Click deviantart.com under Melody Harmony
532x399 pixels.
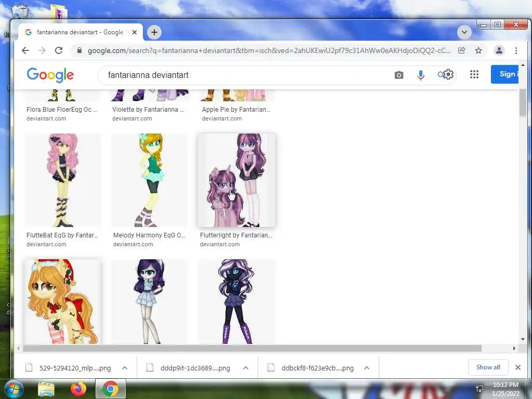[x=133, y=244]
